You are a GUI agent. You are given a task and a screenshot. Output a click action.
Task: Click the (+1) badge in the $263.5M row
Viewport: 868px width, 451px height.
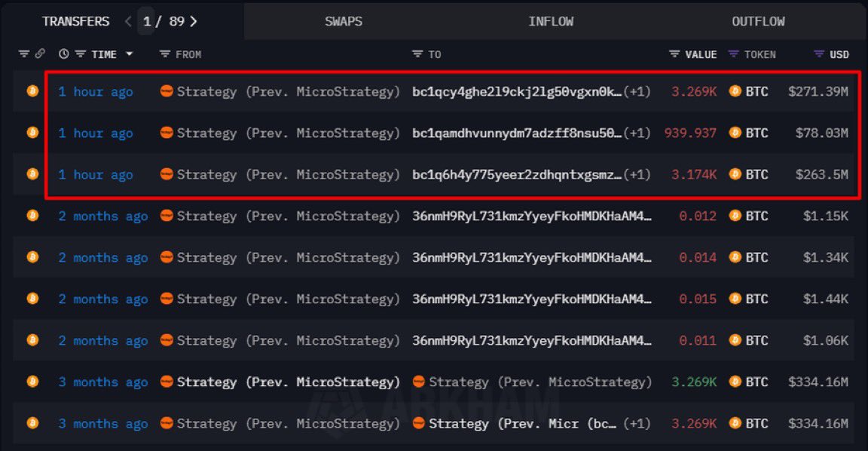637,174
